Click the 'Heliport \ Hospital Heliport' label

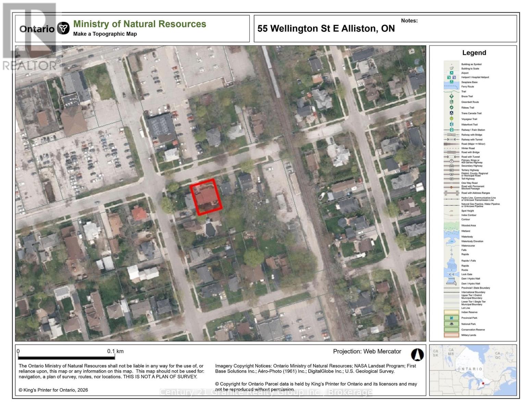(x=475, y=77)
